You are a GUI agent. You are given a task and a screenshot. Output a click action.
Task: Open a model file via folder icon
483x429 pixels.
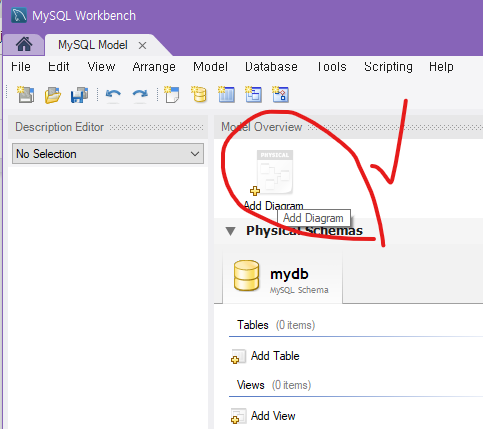[53, 95]
